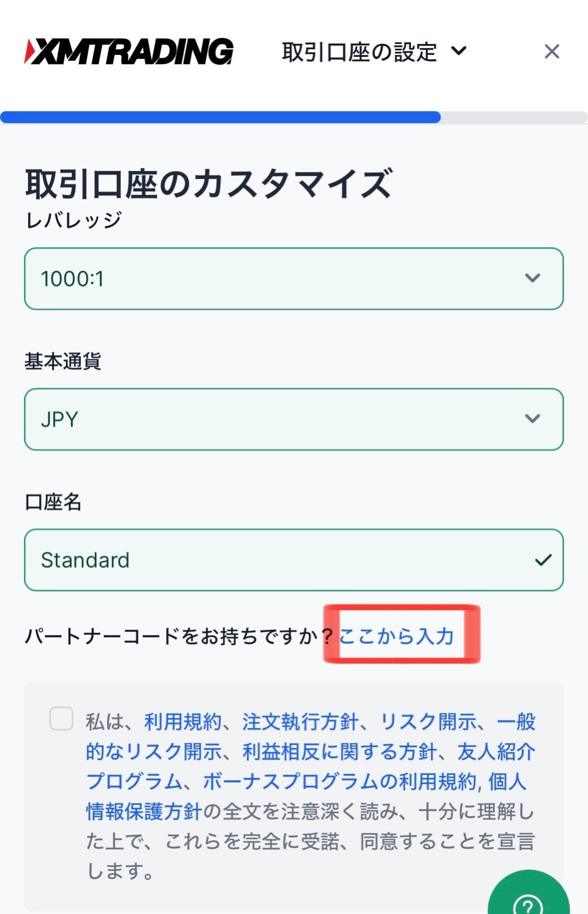Viewport: 588px width, 914px height.
Task: Click the chevron next to 1000:1
Action: click(x=533, y=278)
